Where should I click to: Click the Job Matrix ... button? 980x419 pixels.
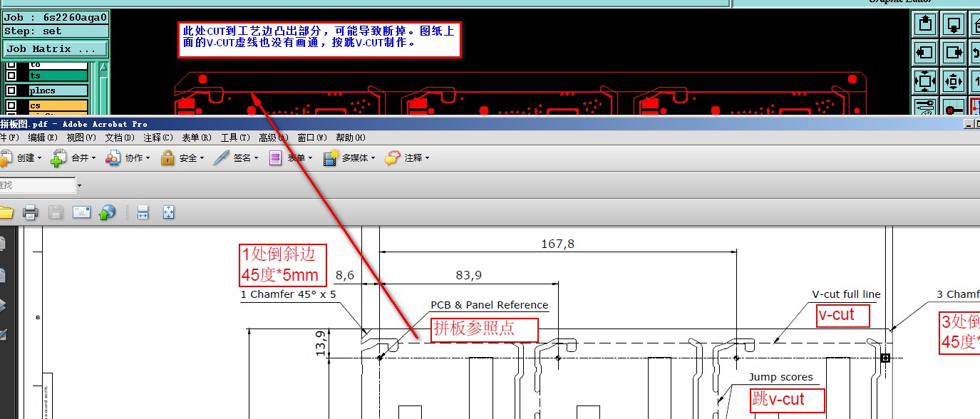pyautogui.click(x=56, y=49)
